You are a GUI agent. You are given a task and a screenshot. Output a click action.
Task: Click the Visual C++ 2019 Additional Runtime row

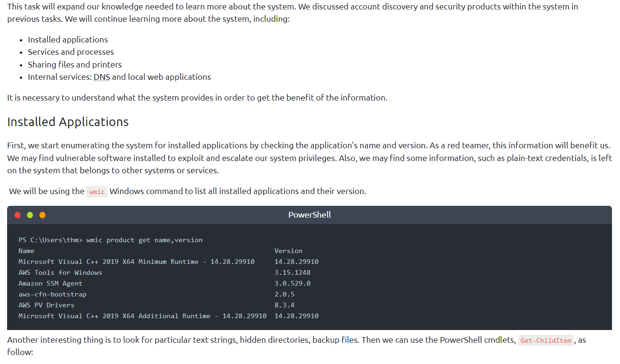[142, 316]
